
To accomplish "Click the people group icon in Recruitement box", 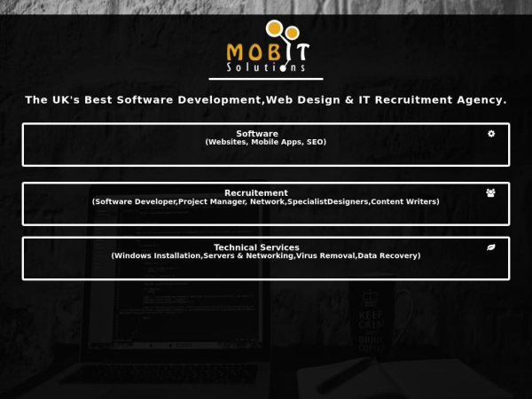I will point(490,192).
